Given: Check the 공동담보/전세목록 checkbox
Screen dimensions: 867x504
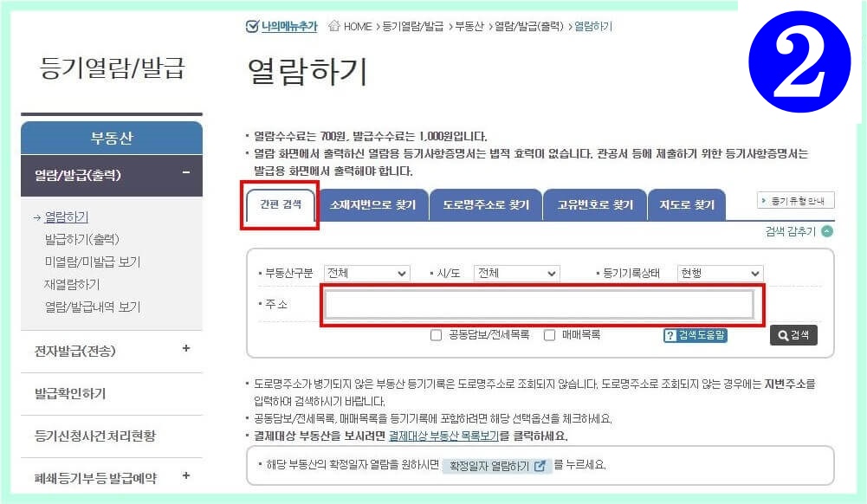Looking at the screenshot, I should [436, 335].
